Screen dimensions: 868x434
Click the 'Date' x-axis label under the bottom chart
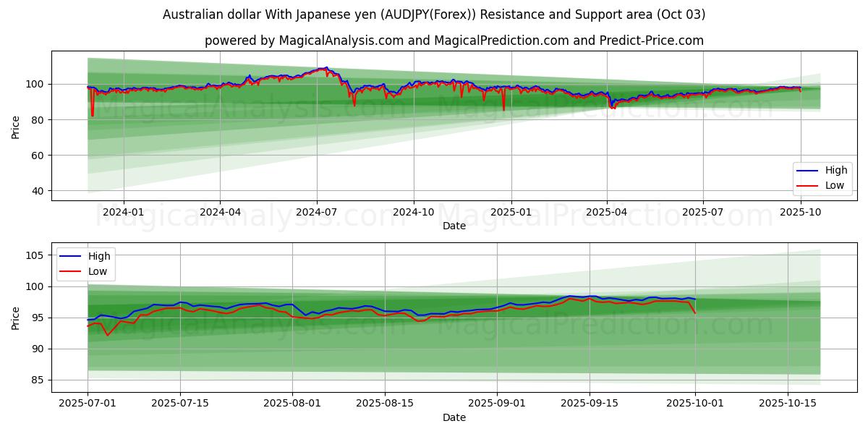click(x=454, y=417)
